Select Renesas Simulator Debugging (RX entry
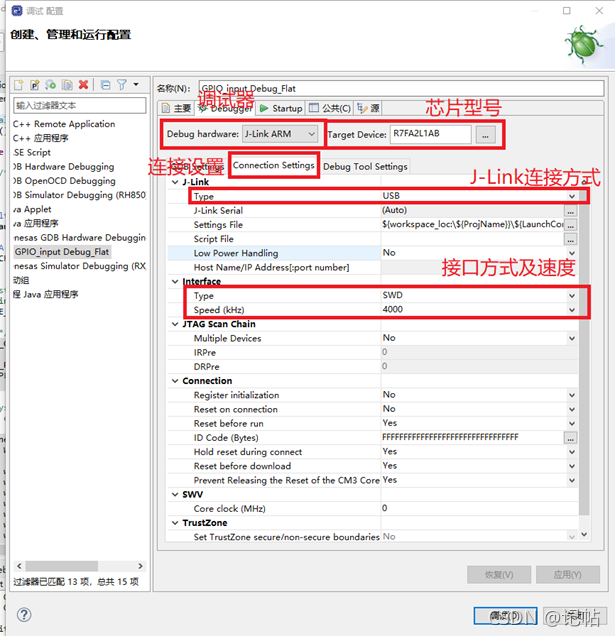This screenshot has width=615, height=636. [x=79, y=266]
